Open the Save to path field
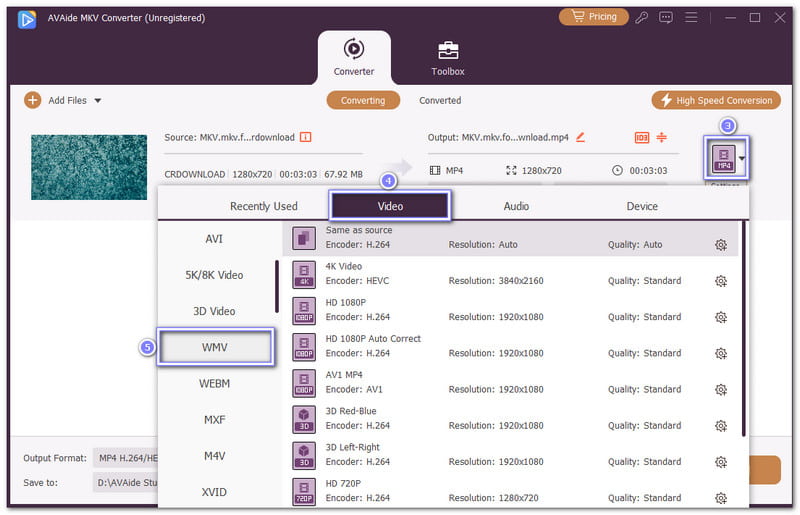800x515 pixels. click(x=126, y=482)
